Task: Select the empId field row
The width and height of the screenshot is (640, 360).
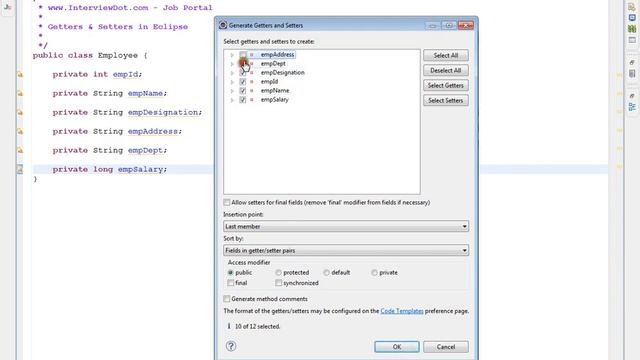Action: (x=269, y=82)
